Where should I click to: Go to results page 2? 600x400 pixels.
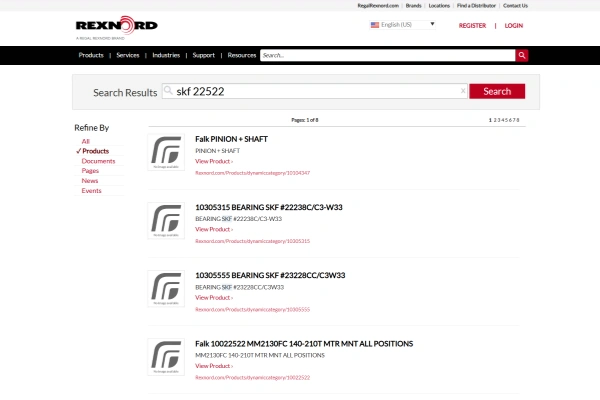pos(495,120)
